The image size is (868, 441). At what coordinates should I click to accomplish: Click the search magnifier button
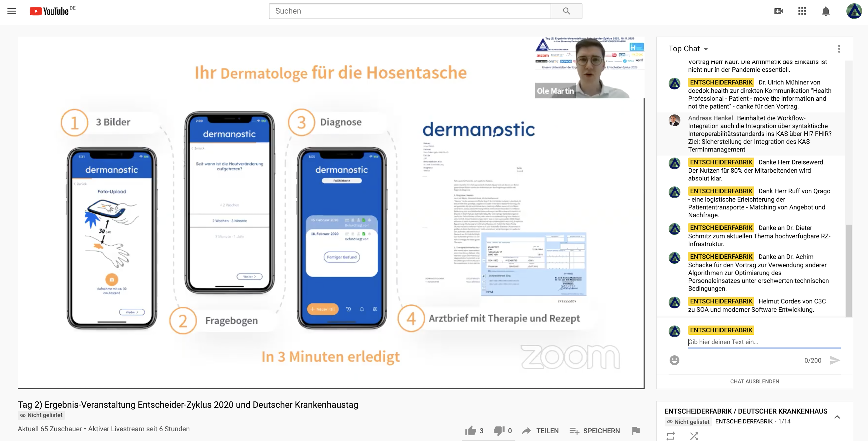click(566, 11)
